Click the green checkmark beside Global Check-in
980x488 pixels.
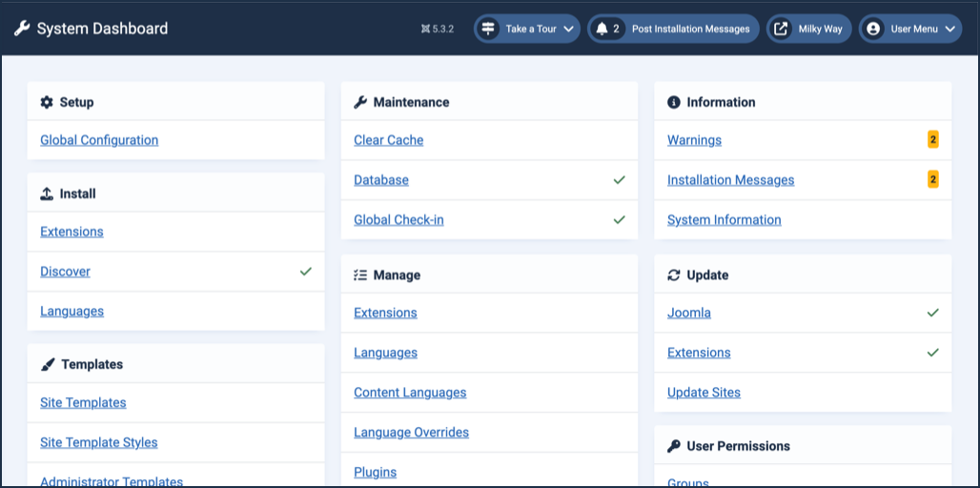coord(620,220)
